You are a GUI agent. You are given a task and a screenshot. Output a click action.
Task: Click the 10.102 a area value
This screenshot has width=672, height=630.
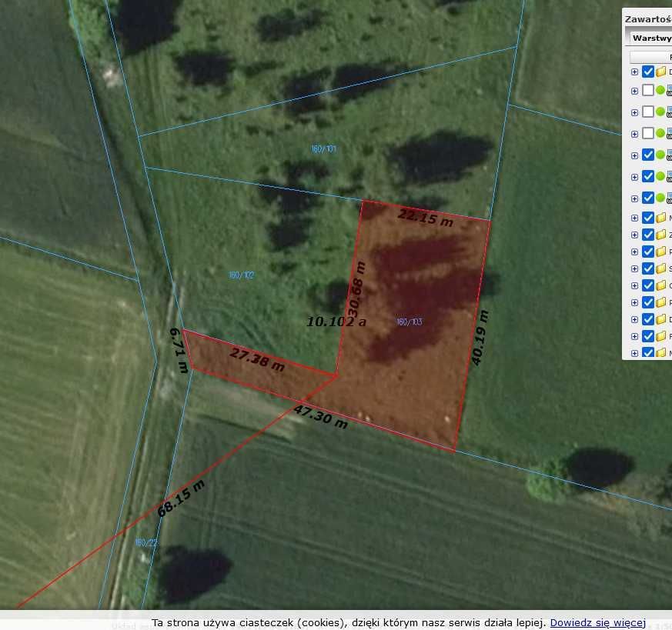[x=336, y=322]
